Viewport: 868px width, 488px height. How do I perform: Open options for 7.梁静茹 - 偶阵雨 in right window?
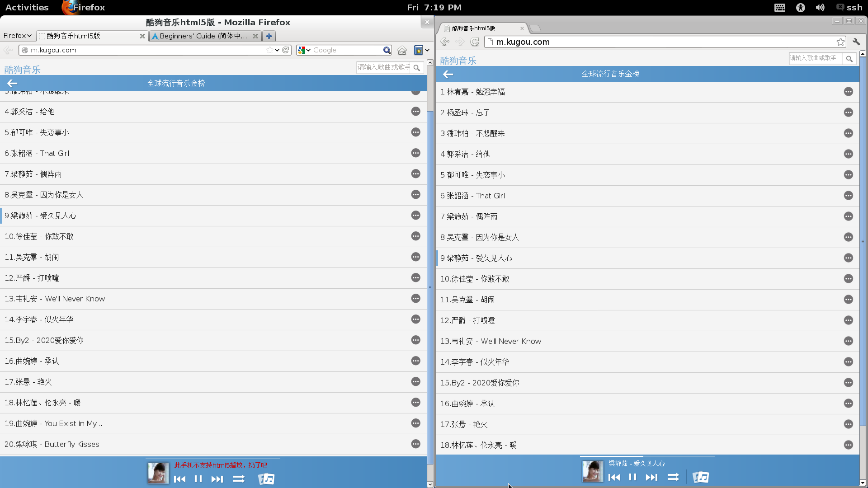[849, 216]
